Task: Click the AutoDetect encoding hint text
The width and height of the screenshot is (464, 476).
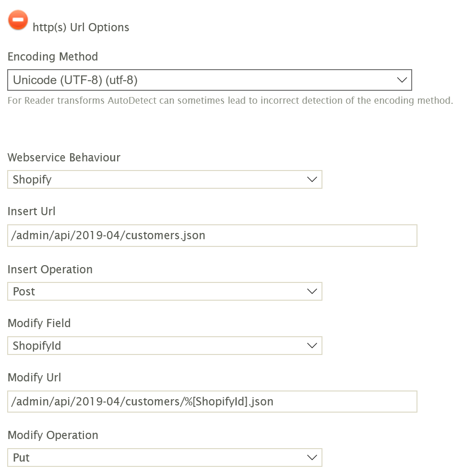Action: click(x=230, y=101)
